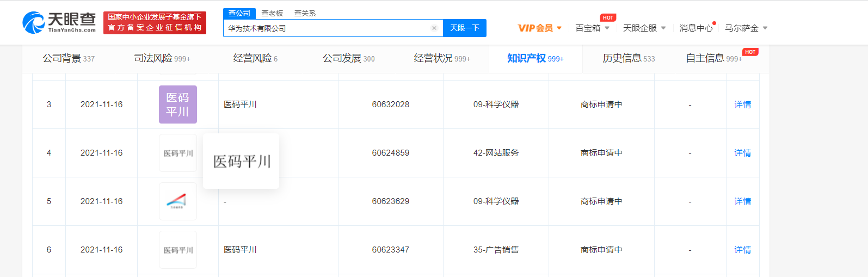
Task: Click registration number 60623629
Action: [391, 201]
